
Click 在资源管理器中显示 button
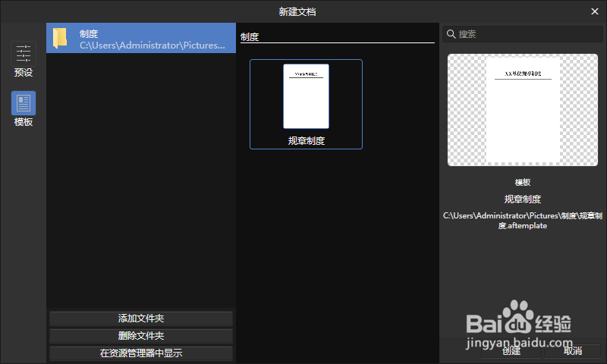point(141,353)
